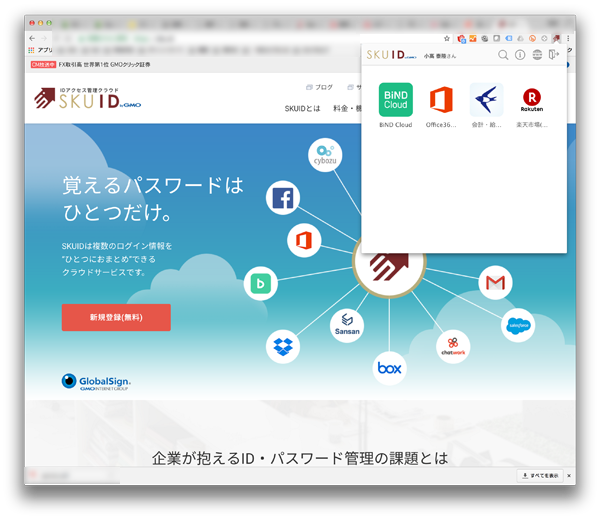Open the Chrome three-dot menu
600x519 pixels.
pyautogui.click(x=568, y=38)
